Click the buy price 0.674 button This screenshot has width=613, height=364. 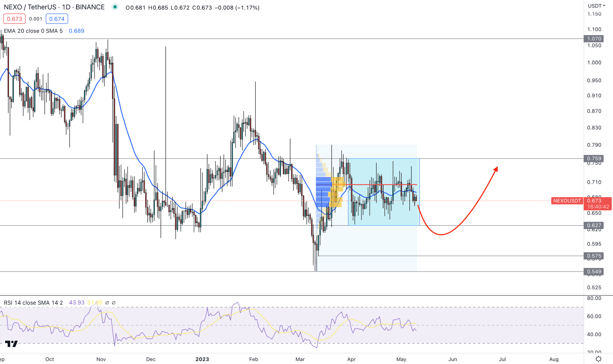point(57,19)
